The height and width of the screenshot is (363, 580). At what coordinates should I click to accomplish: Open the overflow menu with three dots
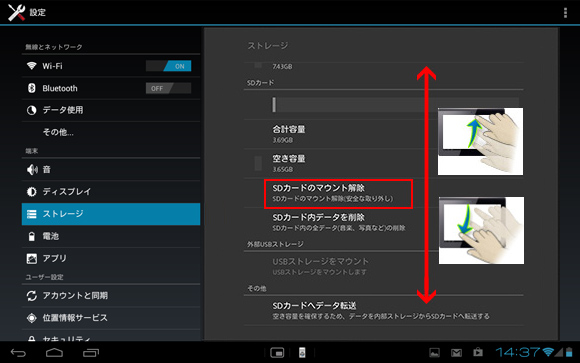(x=565, y=13)
